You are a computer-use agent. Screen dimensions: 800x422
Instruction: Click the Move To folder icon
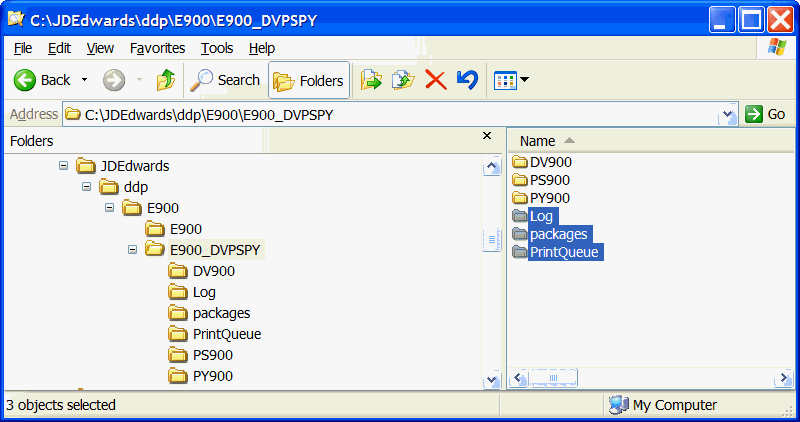click(x=371, y=80)
